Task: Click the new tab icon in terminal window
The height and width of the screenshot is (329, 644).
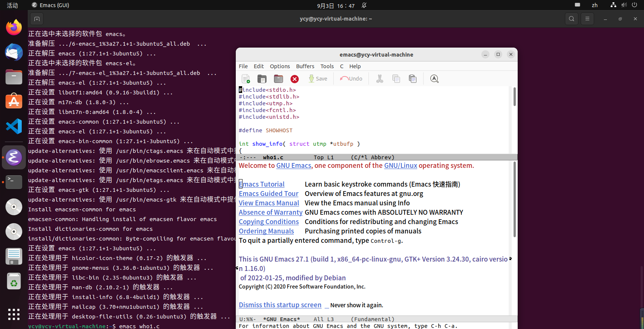Action: click(37, 19)
